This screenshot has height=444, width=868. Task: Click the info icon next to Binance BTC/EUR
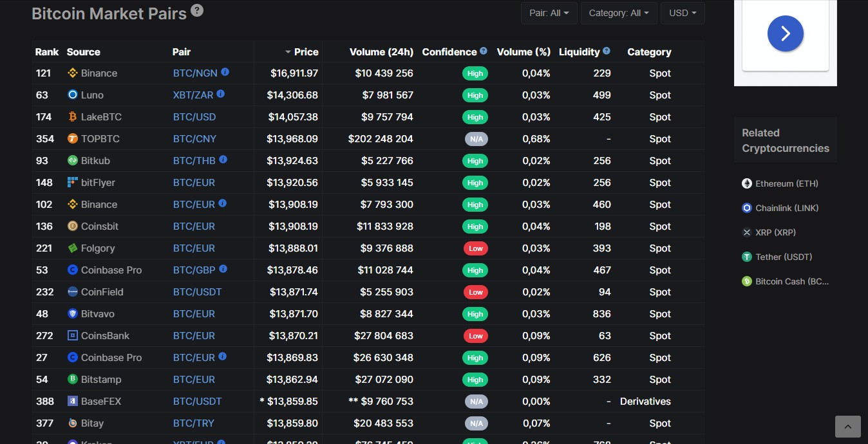coord(223,203)
